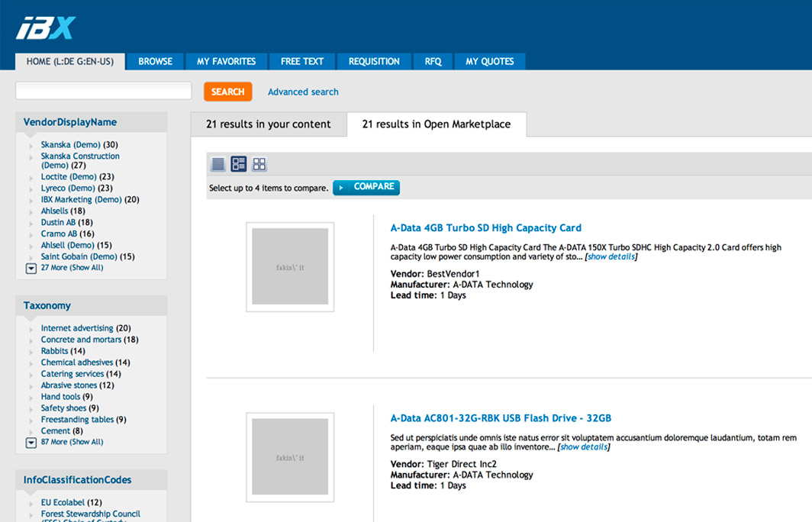812x522 pixels.
Task: Expand 27 More vendors arrow icon
Action: (x=31, y=269)
